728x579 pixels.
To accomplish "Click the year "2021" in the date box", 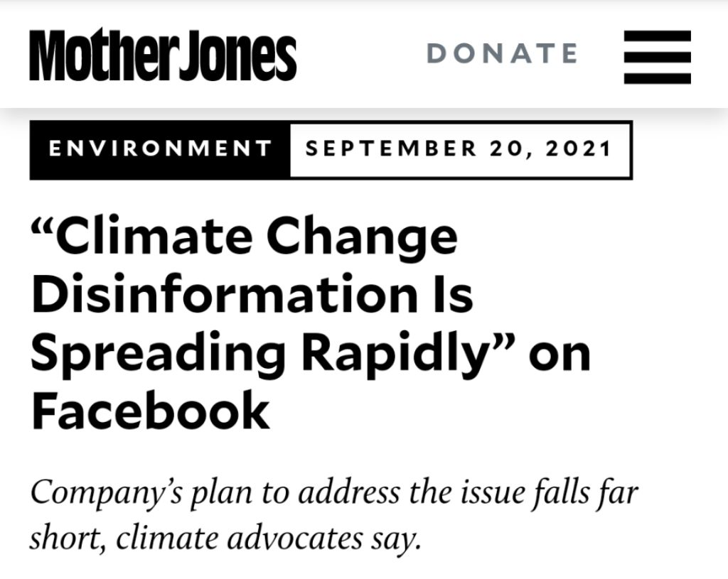I will 579,149.
